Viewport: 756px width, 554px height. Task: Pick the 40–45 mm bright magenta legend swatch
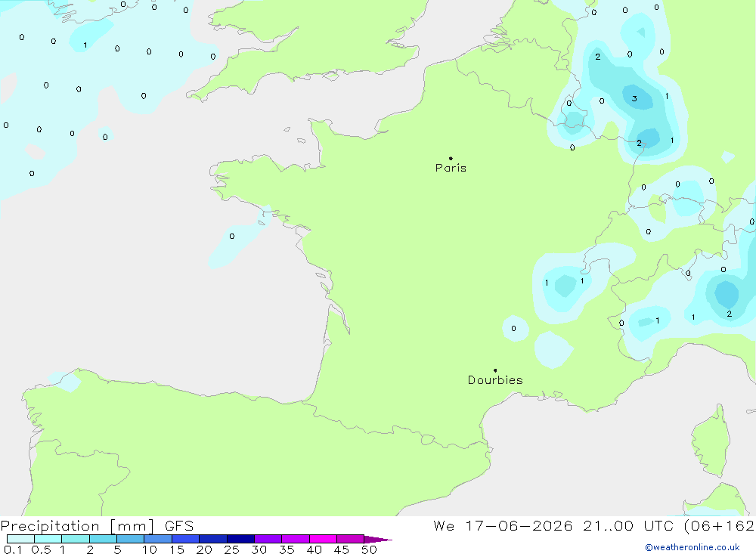[x=323, y=539]
